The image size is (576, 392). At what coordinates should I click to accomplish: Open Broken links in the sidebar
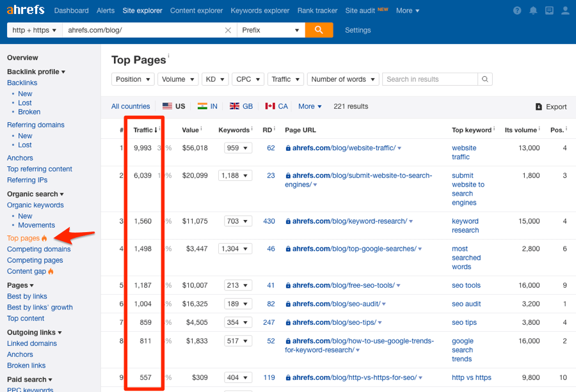pyautogui.click(x=26, y=366)
